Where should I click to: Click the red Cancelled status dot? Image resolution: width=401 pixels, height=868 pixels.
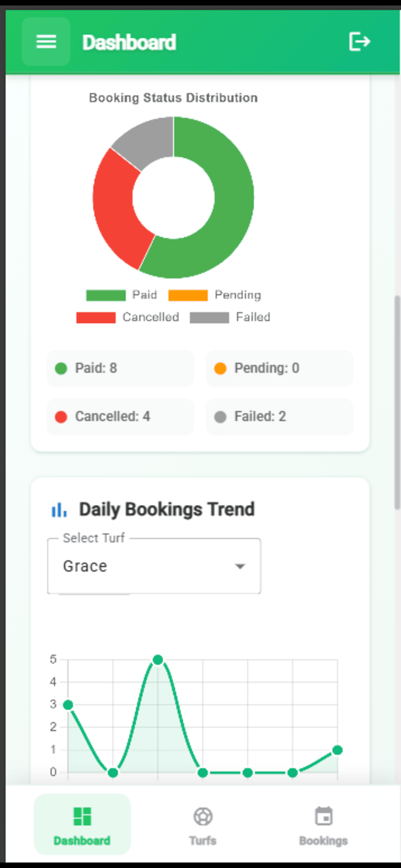pyautogui.click(x=61, y=417)
